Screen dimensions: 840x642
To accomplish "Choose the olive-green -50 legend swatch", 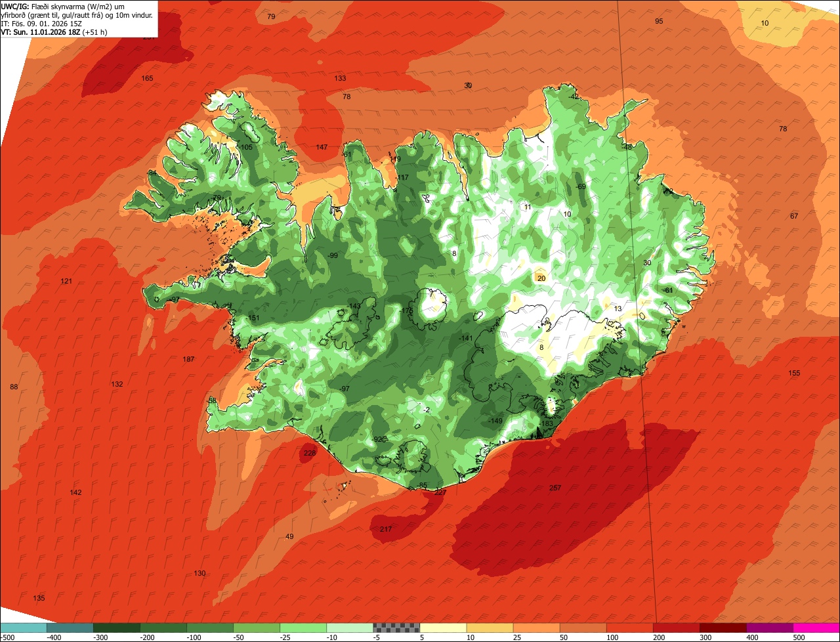I will tap(257, 628).
